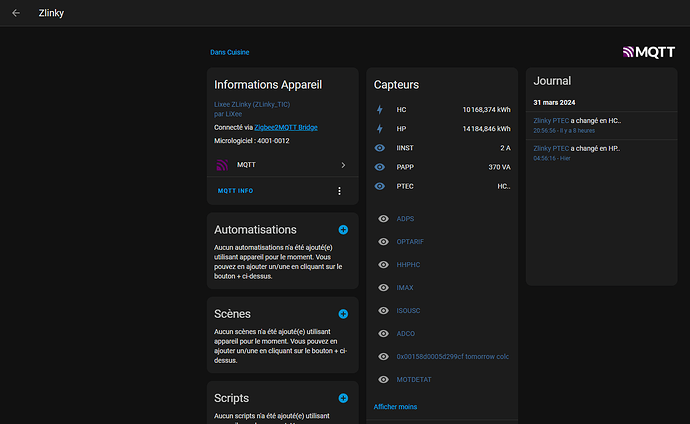Image resolution: width=690 pixels, height=424 pixels.
Task: Open the Zigbee2MQTT Bridge link
Action: click(x=286, y=128)
